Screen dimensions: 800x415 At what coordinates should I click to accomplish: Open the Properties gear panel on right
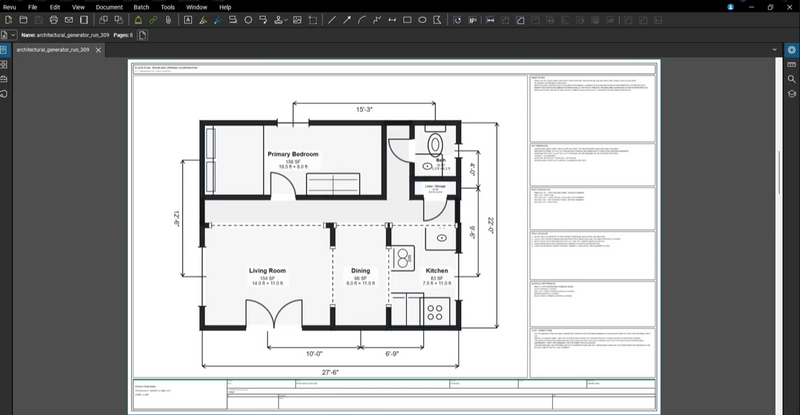pos(791,50)
